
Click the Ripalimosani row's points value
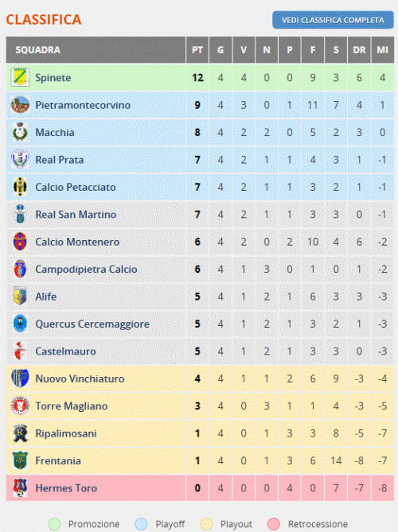tap(197, 433)
